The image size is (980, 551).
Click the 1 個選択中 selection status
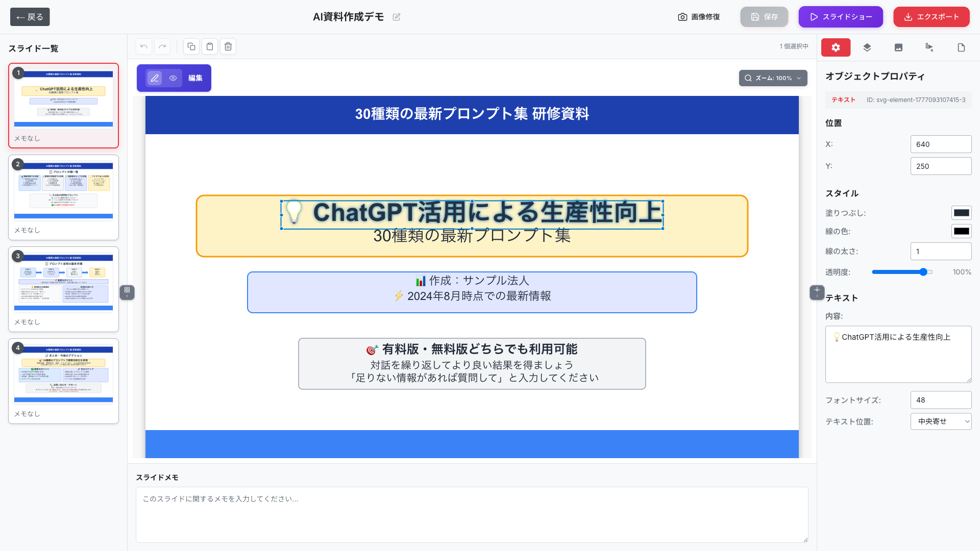tap(794, 46)
